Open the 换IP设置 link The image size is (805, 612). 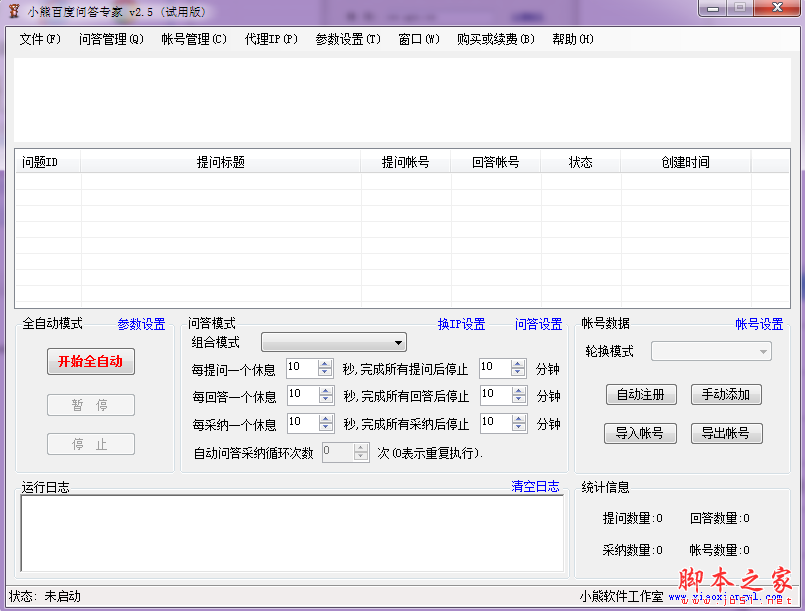point(461,324)
